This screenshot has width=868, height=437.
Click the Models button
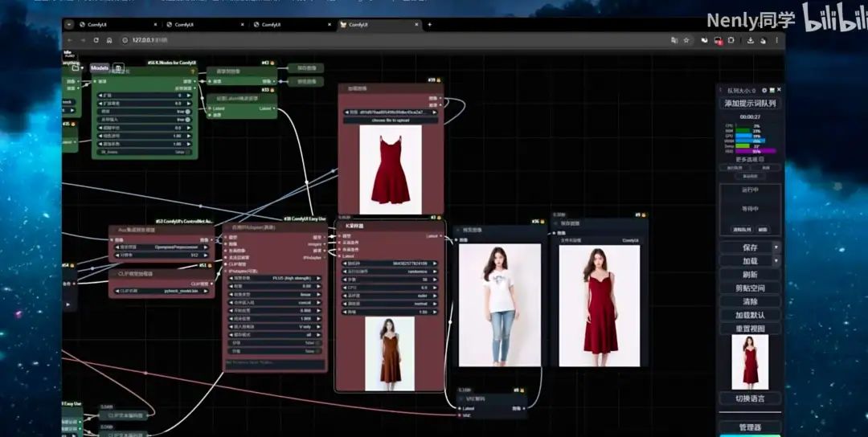point(100,67)
